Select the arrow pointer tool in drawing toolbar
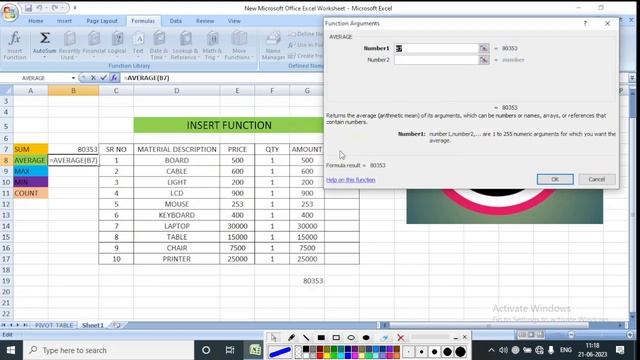This screenshot has height=360, width=640. [274, 338]
